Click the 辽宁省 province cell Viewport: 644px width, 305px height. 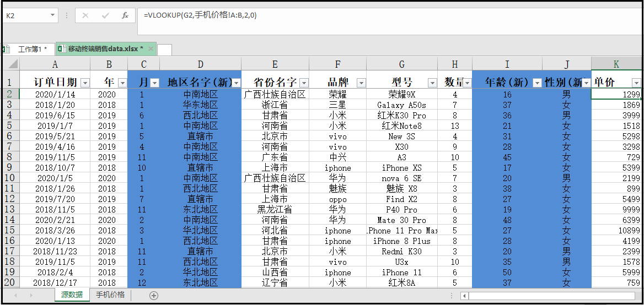[275, 282]
